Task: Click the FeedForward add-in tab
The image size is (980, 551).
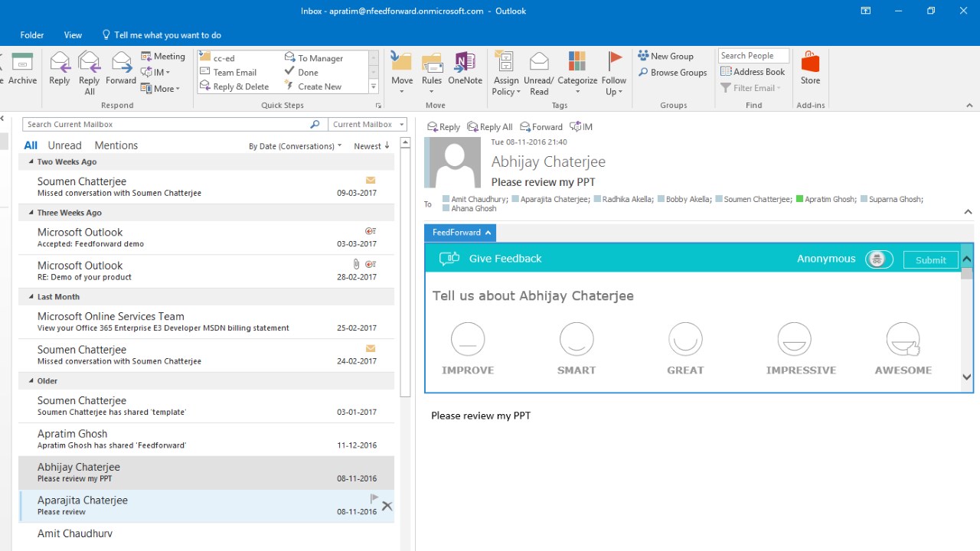Action: coord(460,233)
